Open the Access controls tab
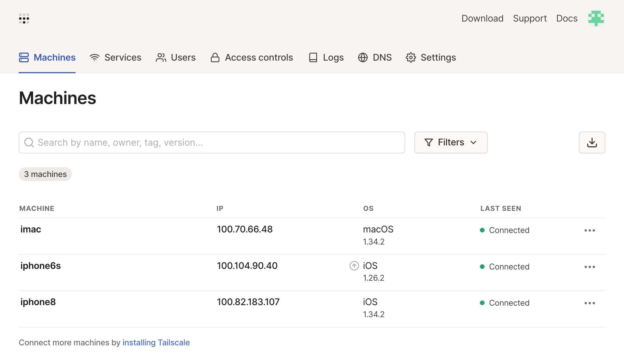 (252, 57)
